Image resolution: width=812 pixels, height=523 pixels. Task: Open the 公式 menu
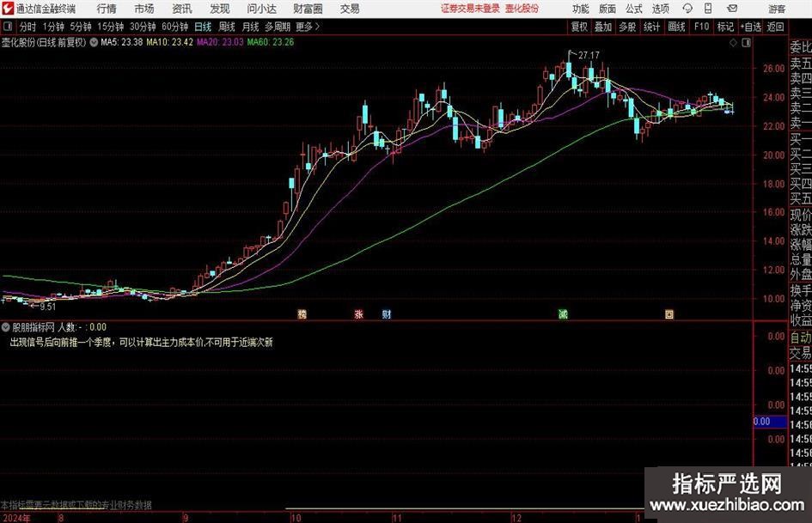634,9
